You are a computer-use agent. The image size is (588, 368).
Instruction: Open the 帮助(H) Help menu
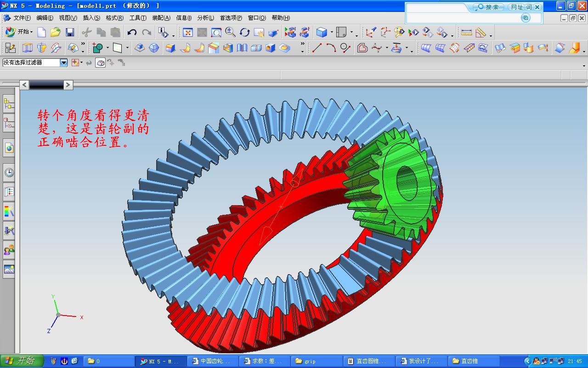[x=281, y=18]
